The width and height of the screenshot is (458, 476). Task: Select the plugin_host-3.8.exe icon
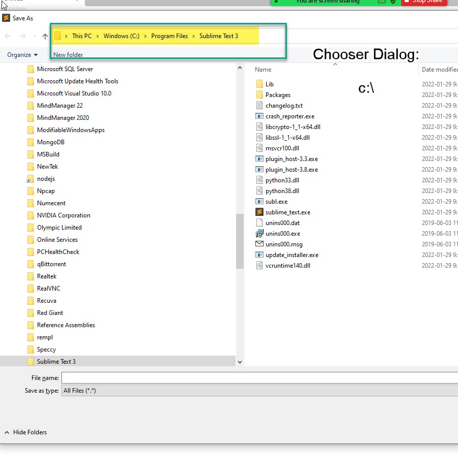click(x=259, y=169)
